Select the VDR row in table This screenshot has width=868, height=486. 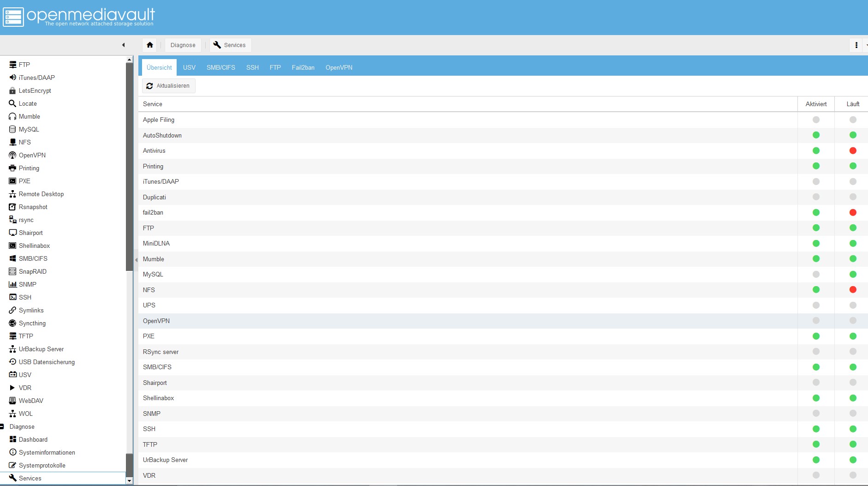coord(503,475)
